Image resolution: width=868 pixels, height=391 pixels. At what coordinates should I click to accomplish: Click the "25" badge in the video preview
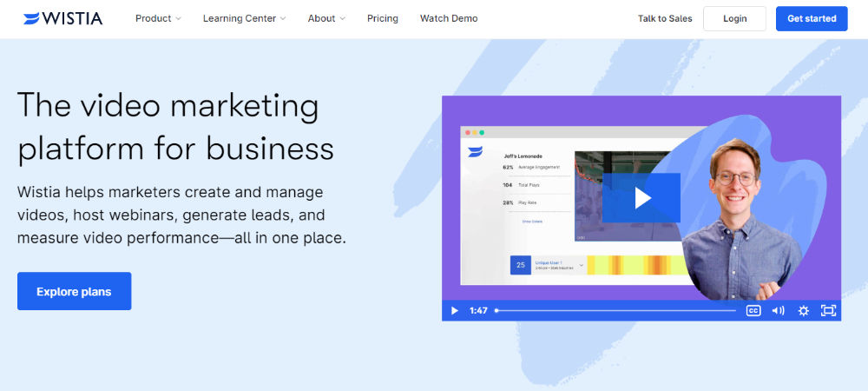tap(520, 265)
